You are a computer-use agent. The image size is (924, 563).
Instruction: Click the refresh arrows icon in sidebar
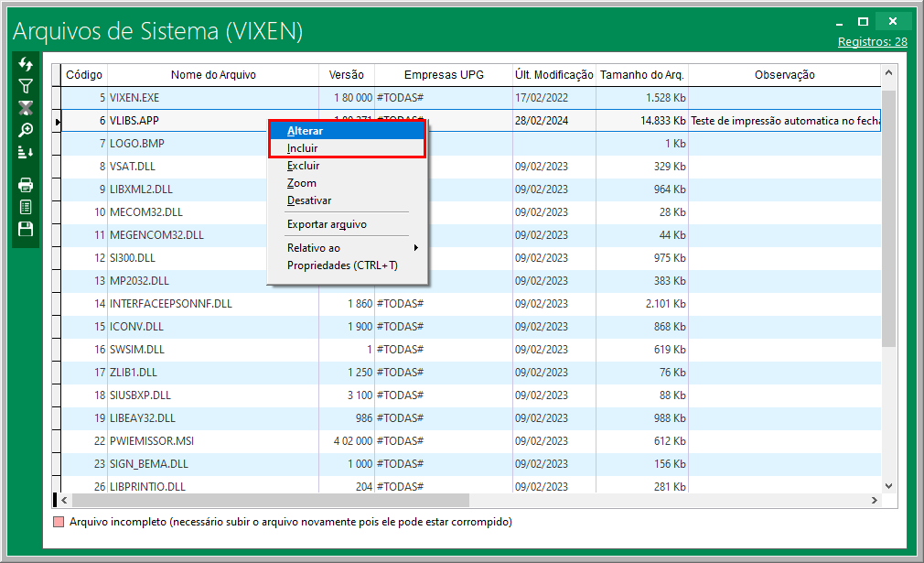coord(26,64)
